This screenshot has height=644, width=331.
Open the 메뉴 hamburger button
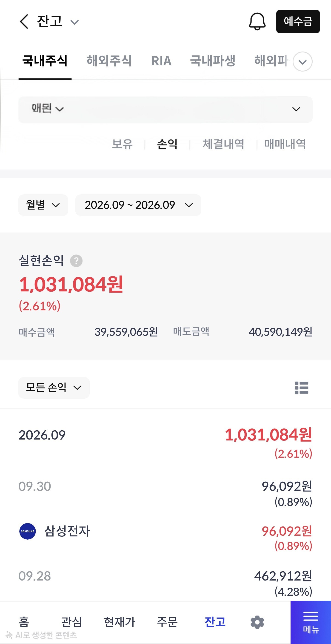(311, 622)
